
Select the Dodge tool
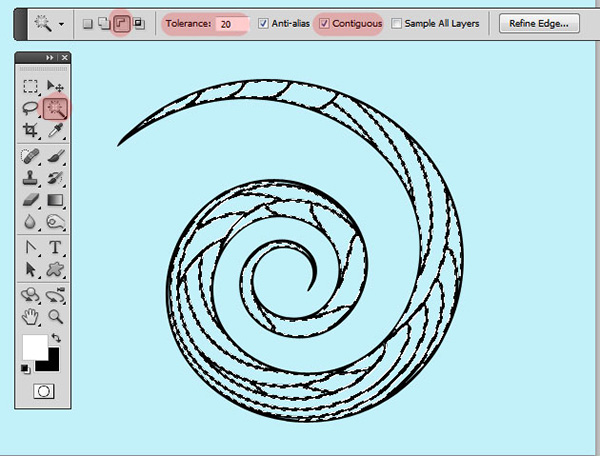click(x=56, y=222)
